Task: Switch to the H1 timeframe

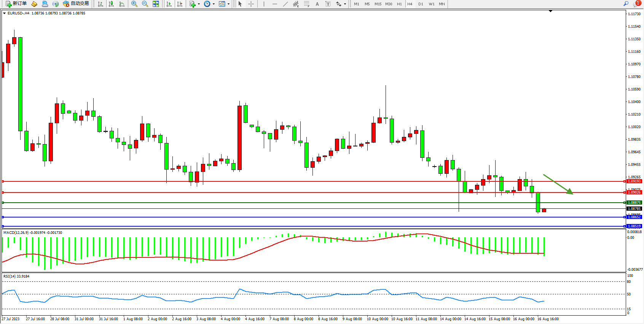Action: (x=399, y=4)
